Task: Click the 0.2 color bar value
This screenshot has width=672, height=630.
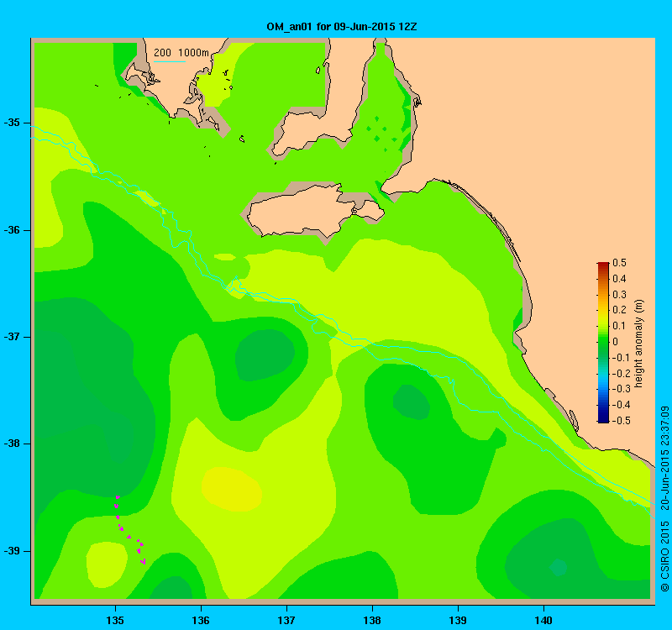Action: click(620, 310)
